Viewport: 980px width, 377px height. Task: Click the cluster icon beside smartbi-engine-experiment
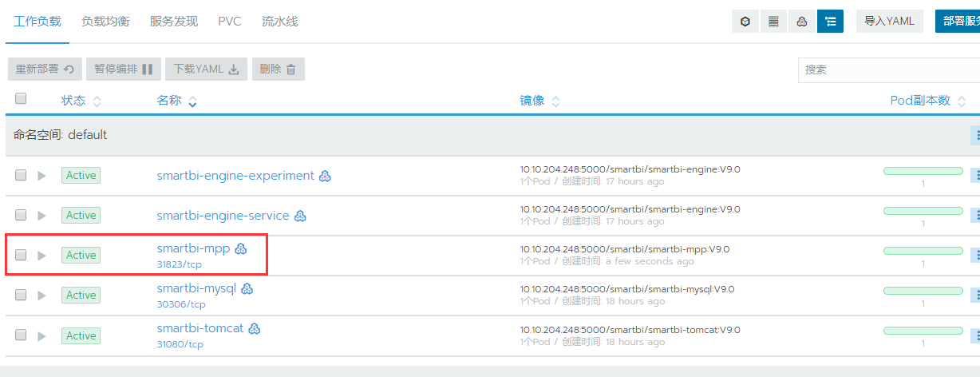[x=325, y=176]
